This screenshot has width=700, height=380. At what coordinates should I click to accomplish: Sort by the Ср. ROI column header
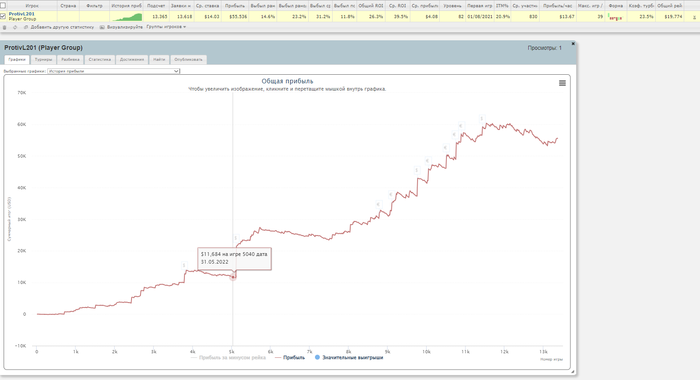(x=397, y=6)
